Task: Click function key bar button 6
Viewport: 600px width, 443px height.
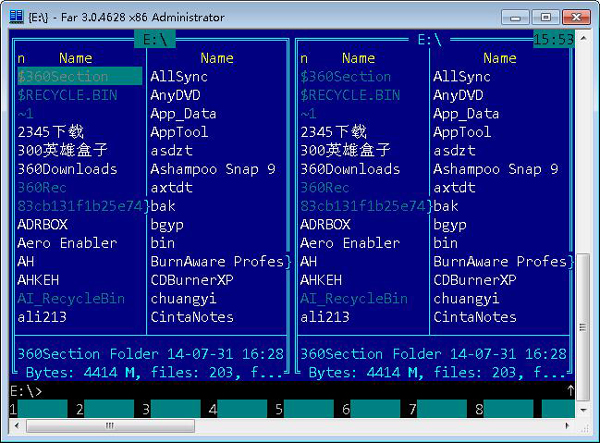Action: [371, 409]
